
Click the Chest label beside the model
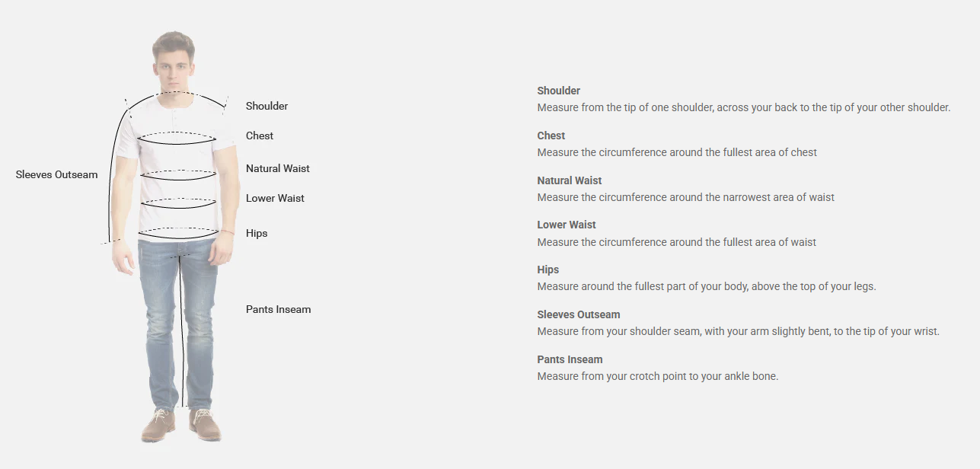[x=260, y=136]
